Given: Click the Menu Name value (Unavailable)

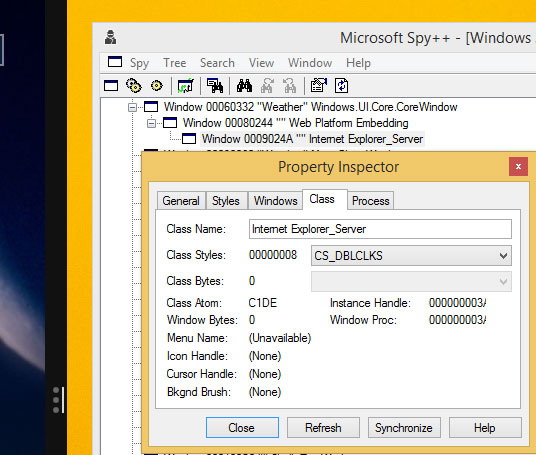Looking at the screenshot, I should (280, 338).
